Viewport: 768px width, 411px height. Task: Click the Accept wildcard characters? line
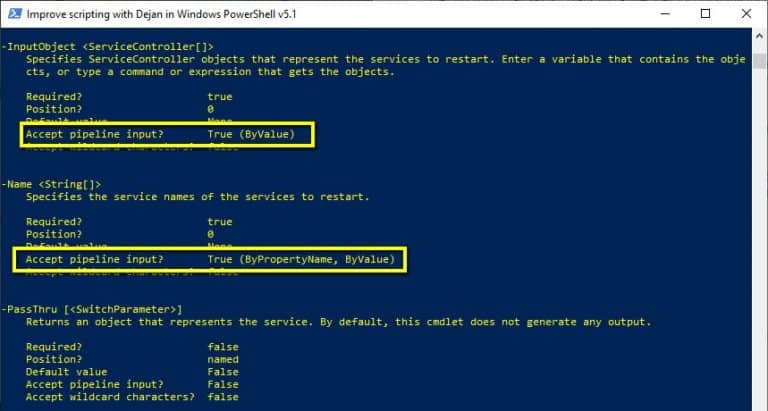132,397
